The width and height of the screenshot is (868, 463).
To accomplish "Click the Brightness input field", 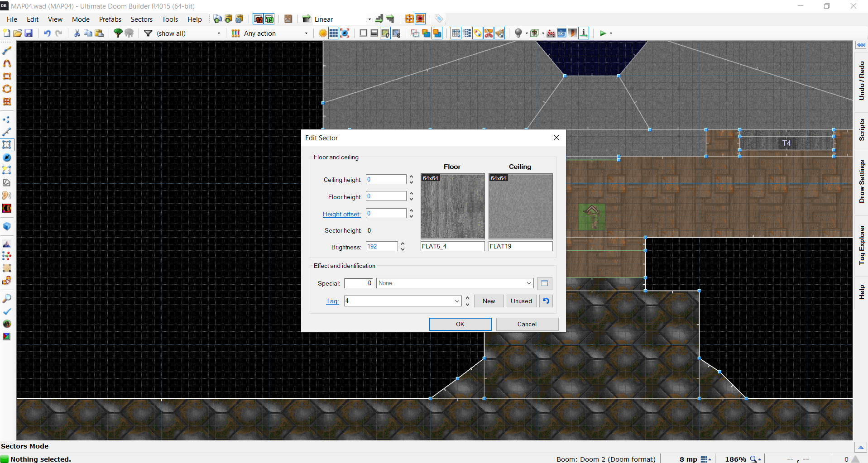I will [x=382, y=246].
